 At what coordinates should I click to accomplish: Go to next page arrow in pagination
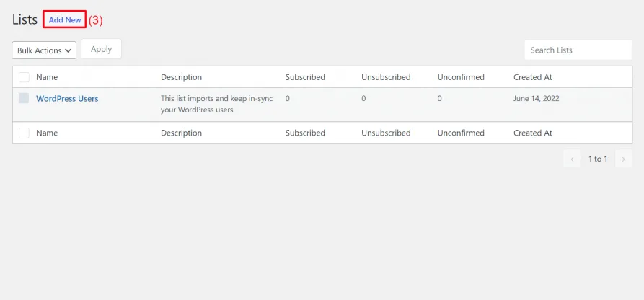click(x=623, y=159)
